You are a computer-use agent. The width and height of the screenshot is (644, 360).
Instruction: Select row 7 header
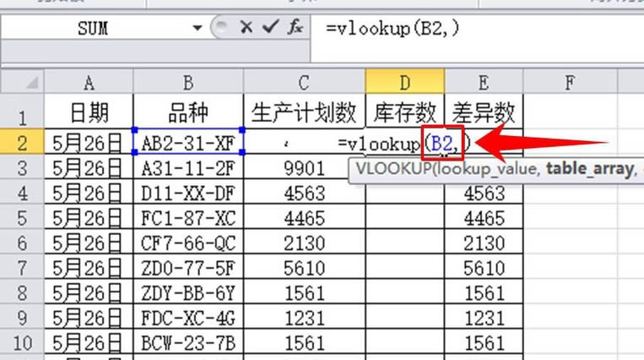click(22, 268)
